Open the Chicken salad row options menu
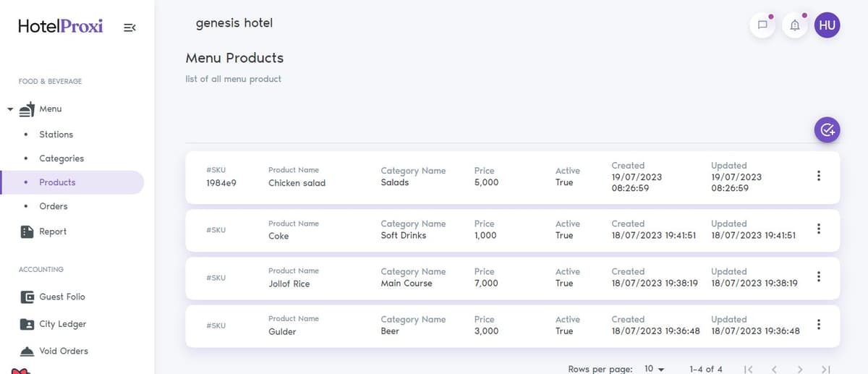Viewport: 868px width, 374px height. click(818, 176)
